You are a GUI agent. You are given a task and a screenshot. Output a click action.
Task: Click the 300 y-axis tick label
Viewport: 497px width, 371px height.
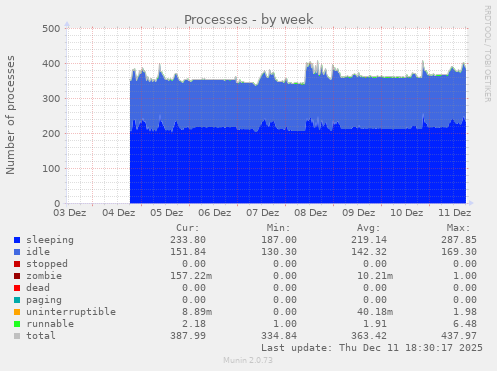pyautogui.click(x=51, y=99)
